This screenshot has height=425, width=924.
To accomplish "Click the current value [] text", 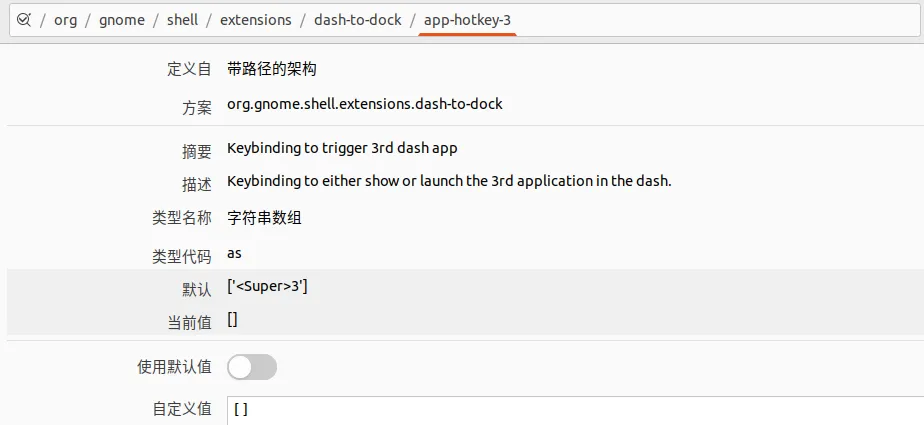I will point(232,320).
